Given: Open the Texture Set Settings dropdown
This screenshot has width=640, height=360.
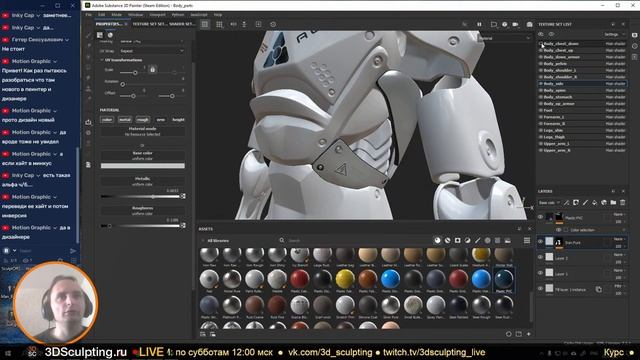Looking at the screenshot, I should tap(613, 35).
